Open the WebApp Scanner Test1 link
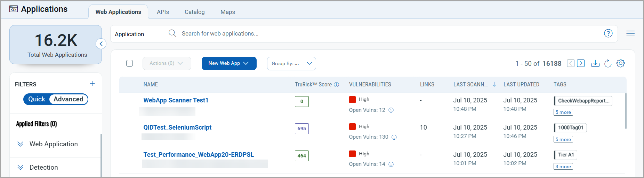The image size is (644, 178). point(176,100)
